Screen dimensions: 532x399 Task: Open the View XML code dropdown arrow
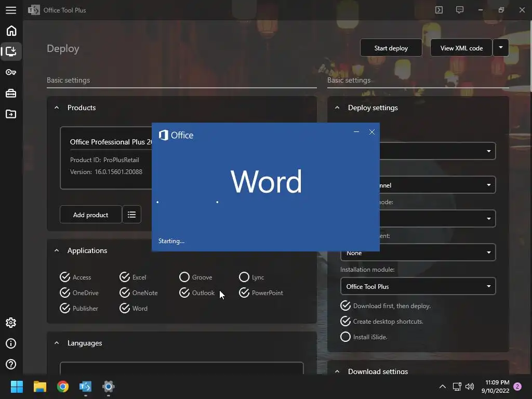click(501, 47)
